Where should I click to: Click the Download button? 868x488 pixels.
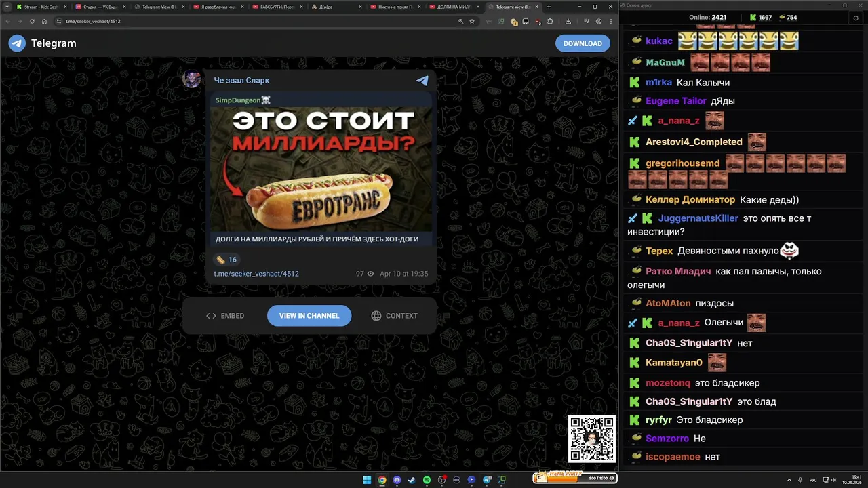tap(583, 43)
